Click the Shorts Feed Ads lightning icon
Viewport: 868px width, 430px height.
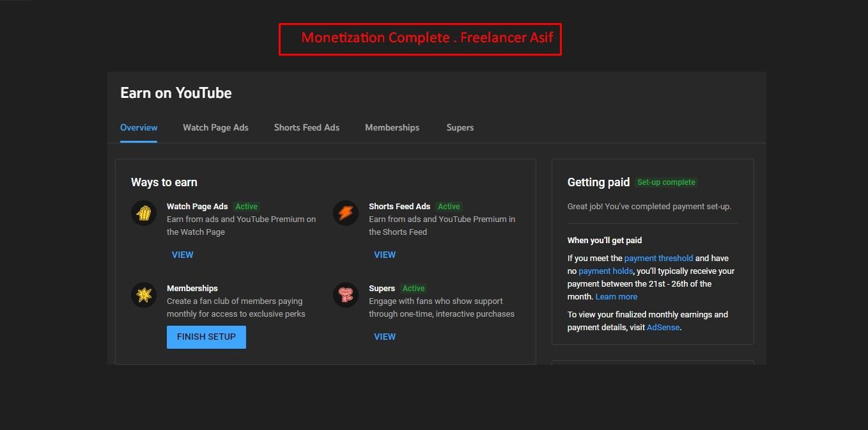[346, 213]
